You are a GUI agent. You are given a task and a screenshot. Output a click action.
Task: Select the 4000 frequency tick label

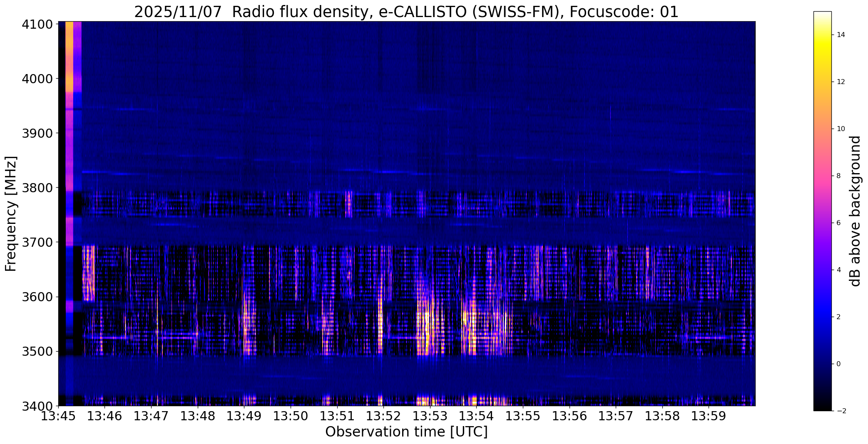[37, 79]
